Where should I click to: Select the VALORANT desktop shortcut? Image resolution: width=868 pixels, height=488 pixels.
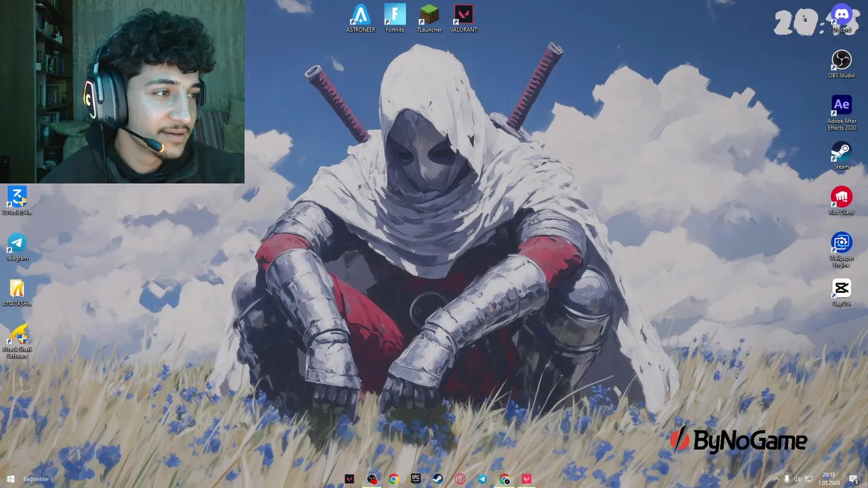coord(464,18)
